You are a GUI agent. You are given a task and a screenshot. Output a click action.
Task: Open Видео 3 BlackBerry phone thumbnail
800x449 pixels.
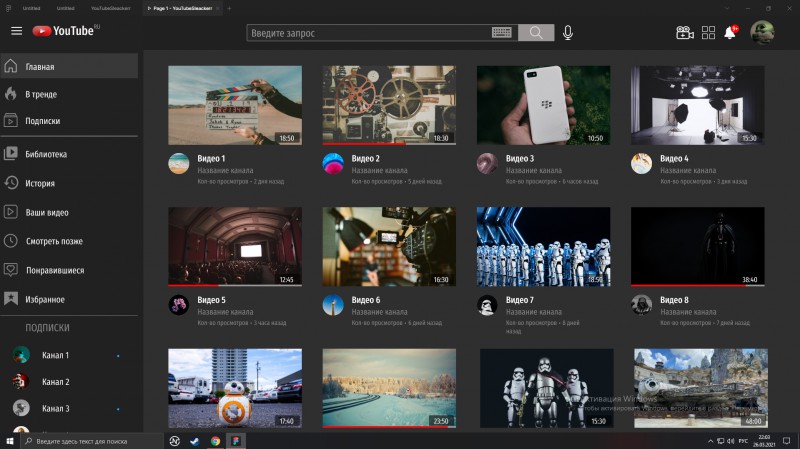click(543, 105)
